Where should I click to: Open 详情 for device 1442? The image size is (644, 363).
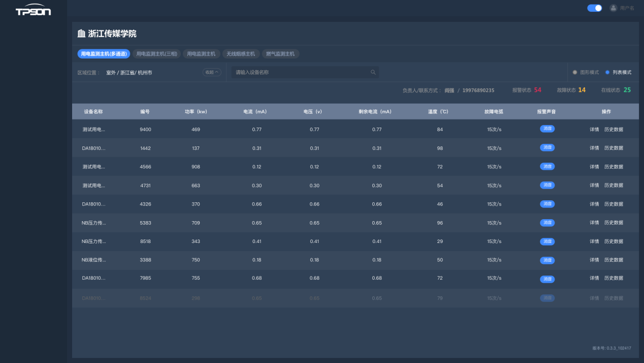click(x=594, y=148)
